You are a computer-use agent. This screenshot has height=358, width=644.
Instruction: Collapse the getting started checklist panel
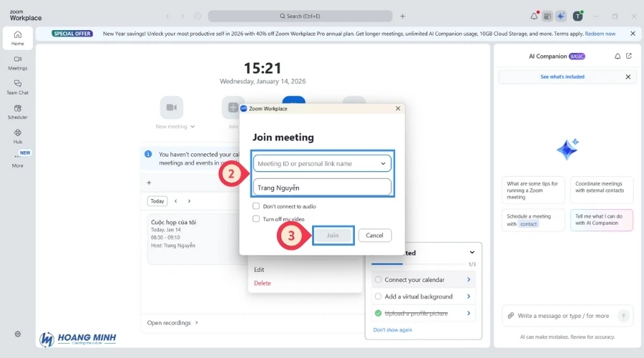pos(472,253)
